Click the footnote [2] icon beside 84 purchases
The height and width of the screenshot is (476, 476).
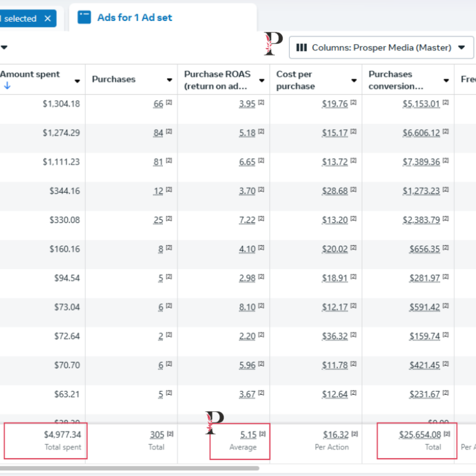(x=169, y=132)
